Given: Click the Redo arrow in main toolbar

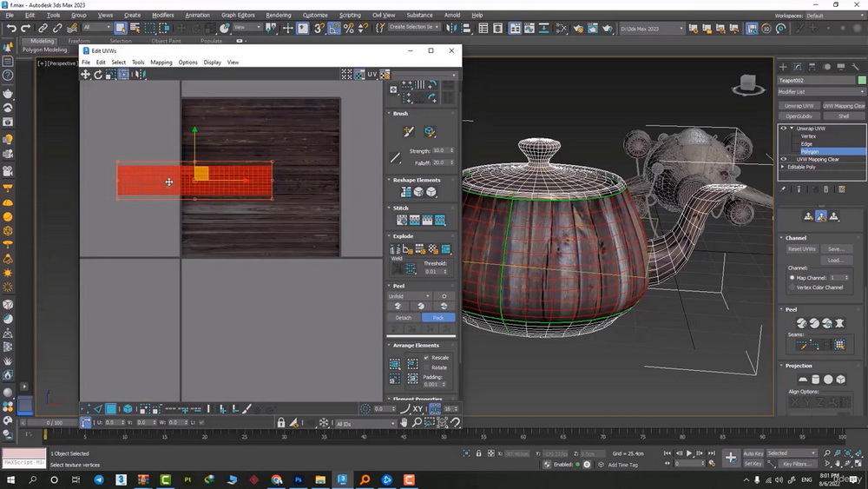Looking at the screenshot, I should pos(25,28).
